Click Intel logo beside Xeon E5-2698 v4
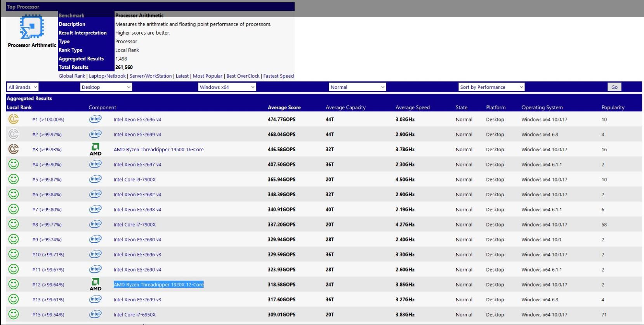This screenshot has width=644, height=325. click(95, 209)
